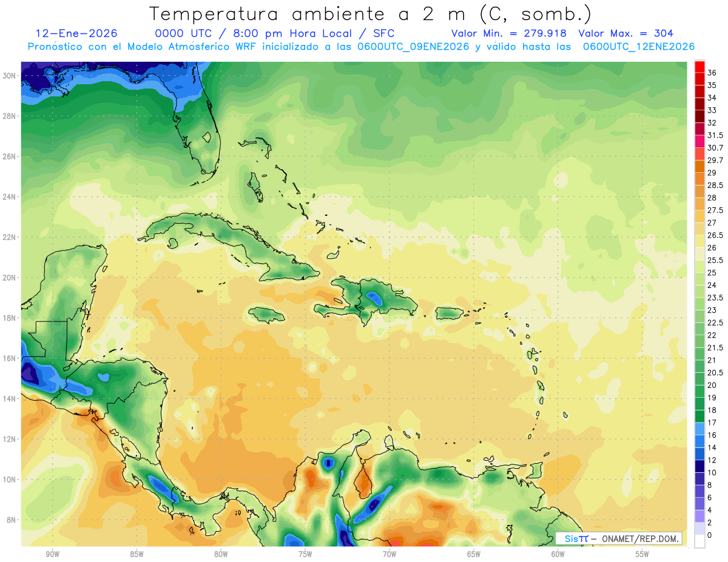Image resolution: width=728 pixels, height=562 pixels.
Task: Click the '10' value on the color scale
Action: pos(712,472)
